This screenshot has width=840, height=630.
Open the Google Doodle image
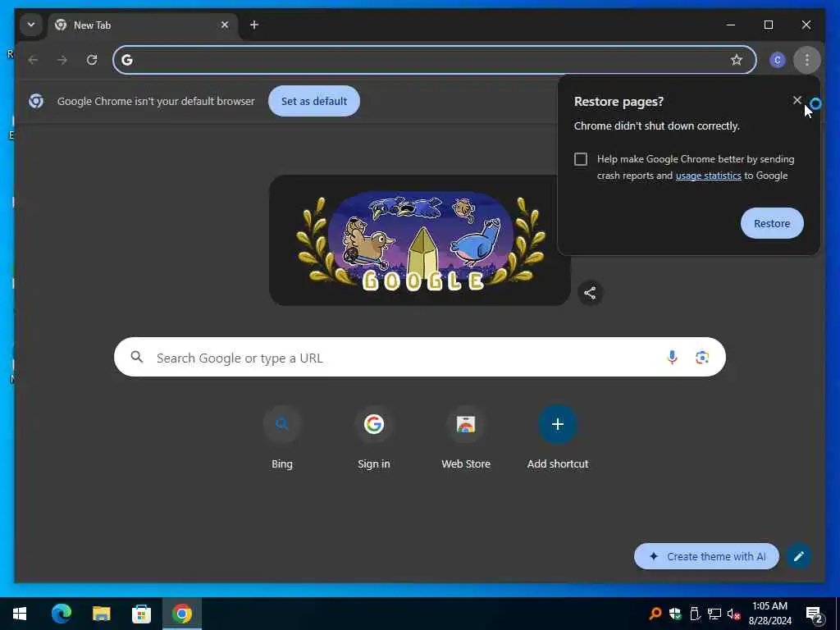tap(419, 240)
